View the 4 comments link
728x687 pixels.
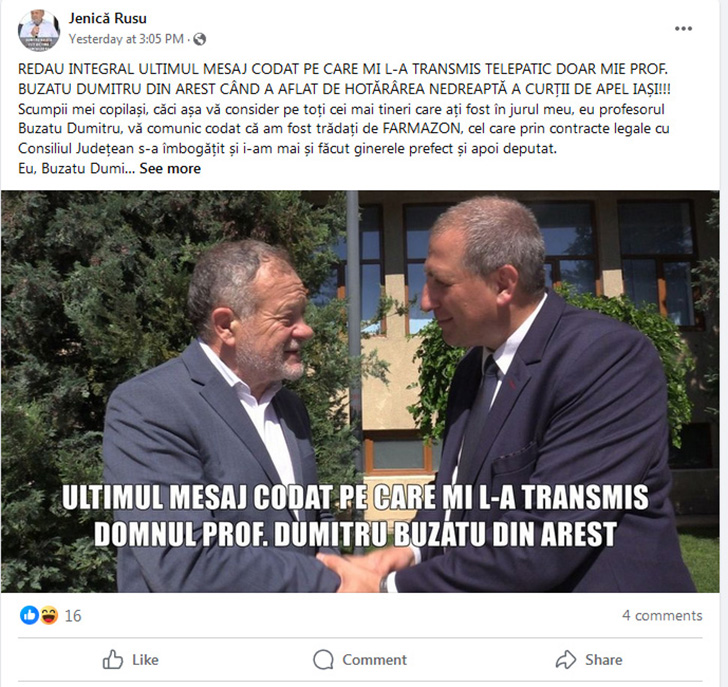click(662, 616)
